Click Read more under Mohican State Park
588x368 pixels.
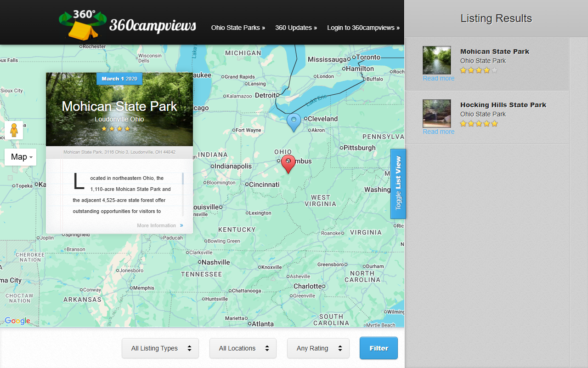click(x=438, y=78)
